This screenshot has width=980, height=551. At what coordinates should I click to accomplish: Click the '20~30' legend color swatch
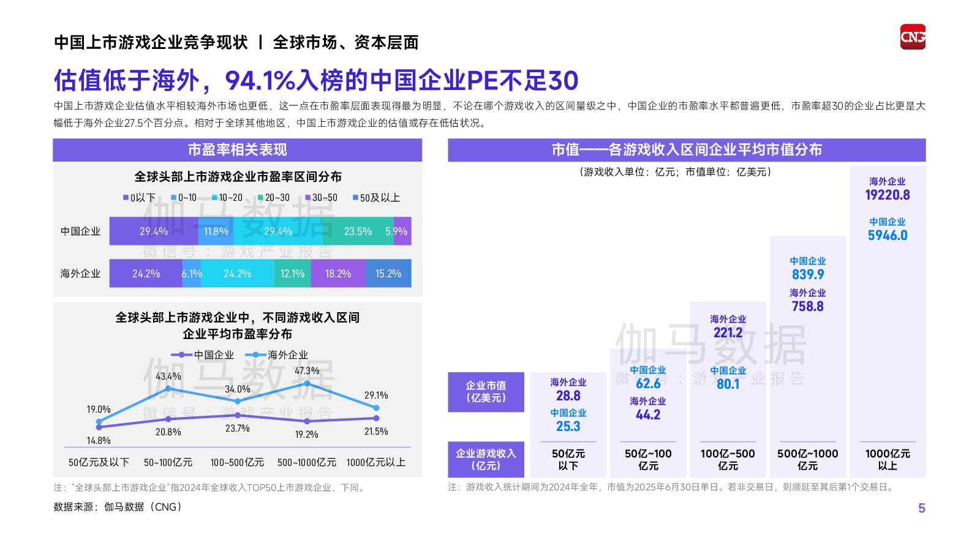point(260,198)
